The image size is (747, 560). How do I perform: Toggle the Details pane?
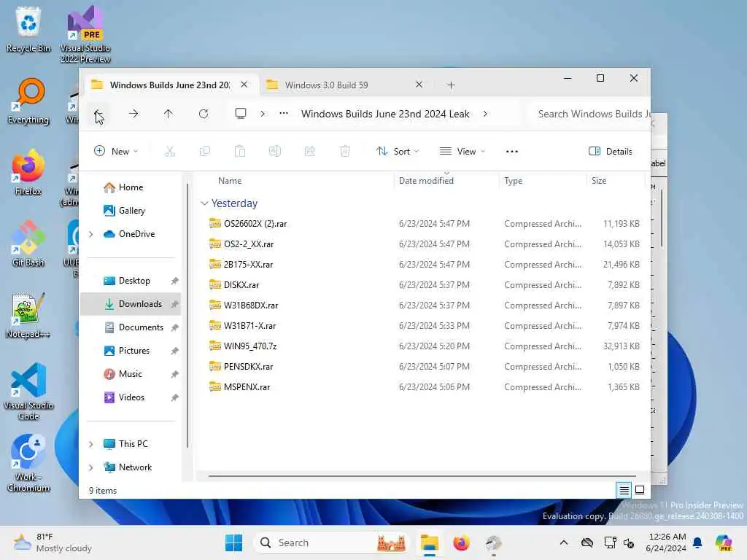[611, 152]
